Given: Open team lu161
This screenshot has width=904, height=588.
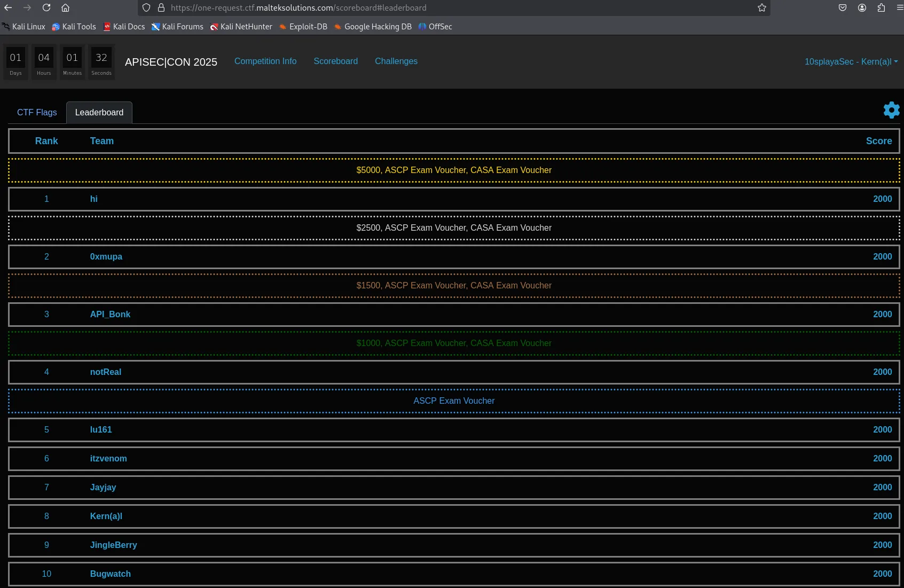Looking at the screenshot, I should click(101, 430).
